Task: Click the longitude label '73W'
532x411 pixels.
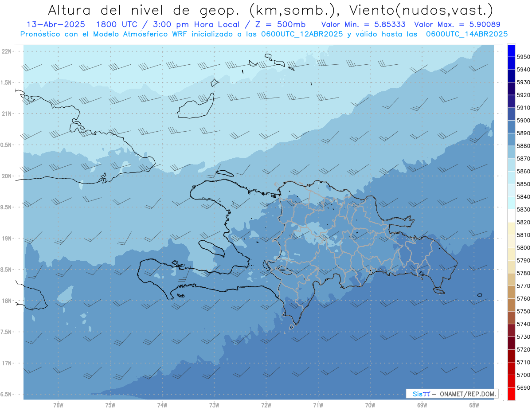Action: (x=214, y=405)
